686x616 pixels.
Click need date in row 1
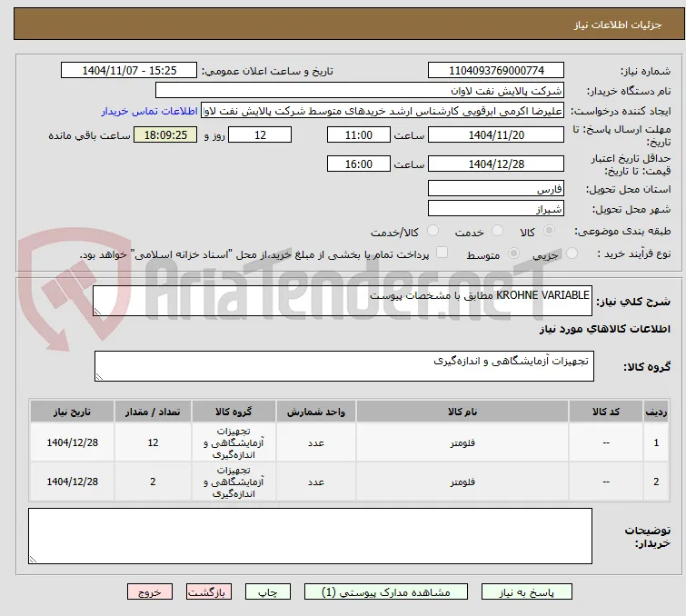pos(72,442)
